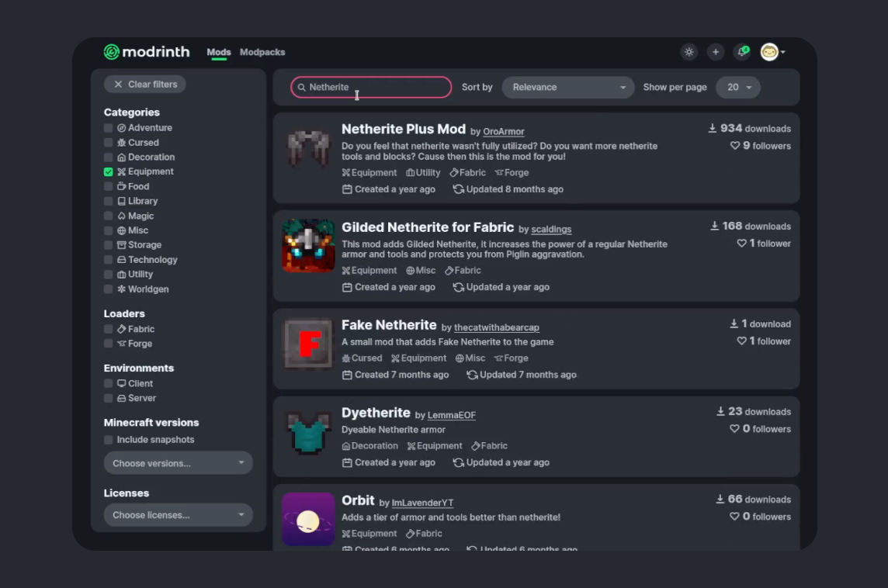Open the Fake Netherite title link
Image resolution: width=888 pixels, height=588 pixels.
(389, 325)
